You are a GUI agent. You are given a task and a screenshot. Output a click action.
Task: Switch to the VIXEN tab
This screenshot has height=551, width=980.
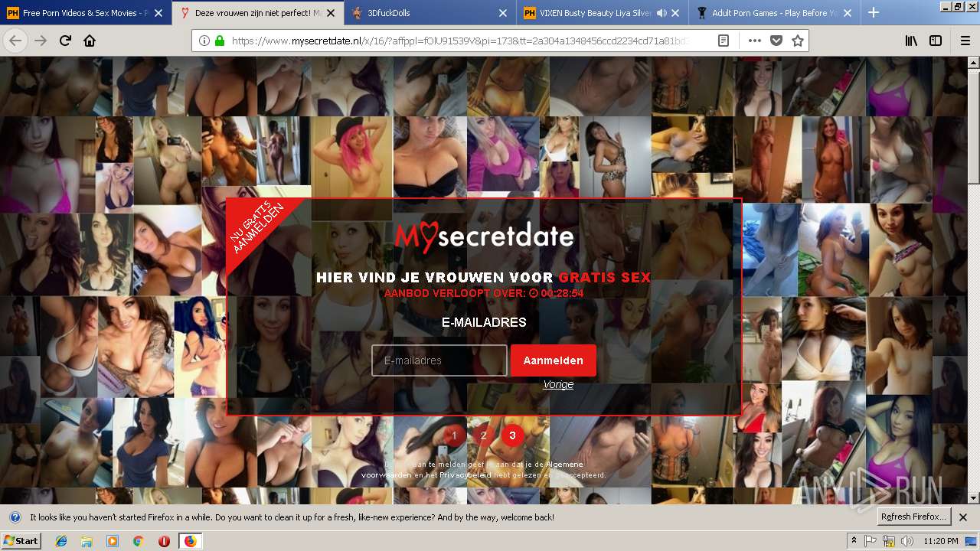[x=603, y=13]
